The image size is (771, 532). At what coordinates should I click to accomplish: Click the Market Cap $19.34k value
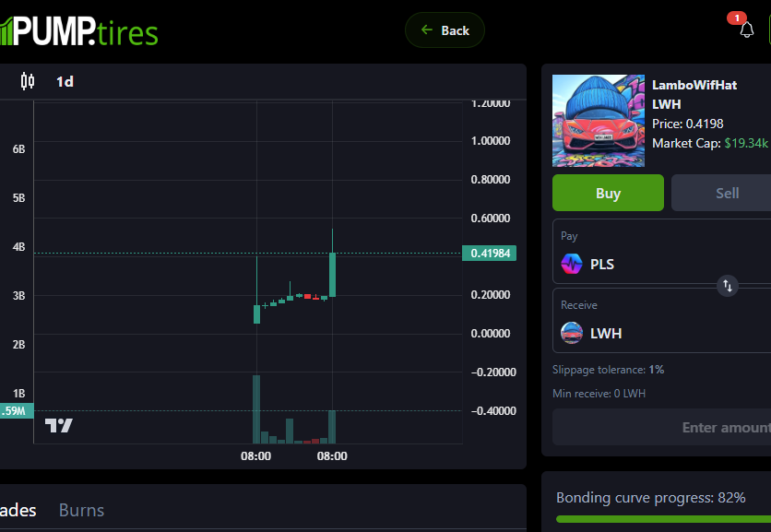[745, 143]
